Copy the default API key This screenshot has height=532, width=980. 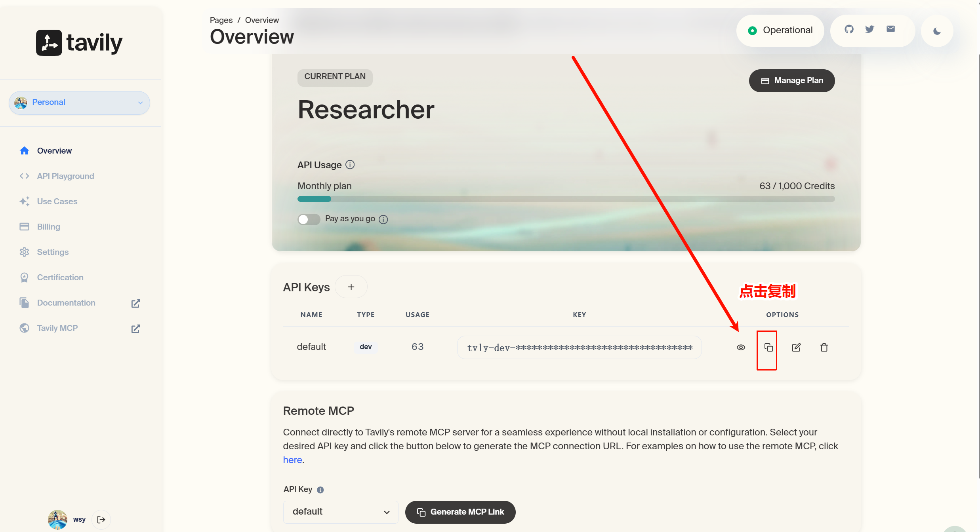[768, 348]
